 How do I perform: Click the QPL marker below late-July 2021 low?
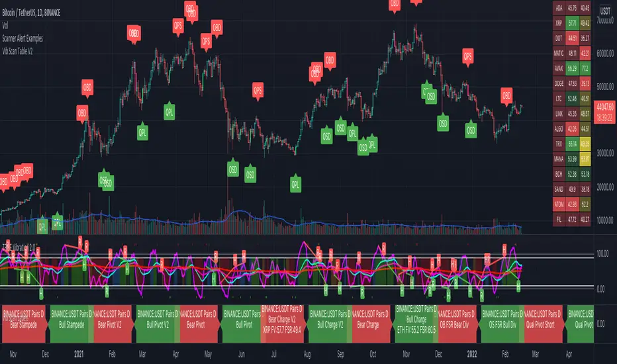coord(295,184)
